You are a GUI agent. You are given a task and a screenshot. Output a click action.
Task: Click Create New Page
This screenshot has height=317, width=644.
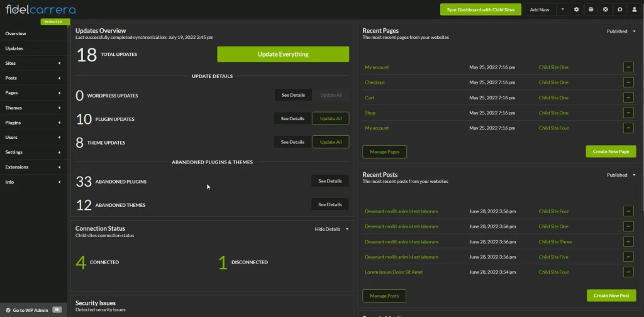(x=611, y=152)
